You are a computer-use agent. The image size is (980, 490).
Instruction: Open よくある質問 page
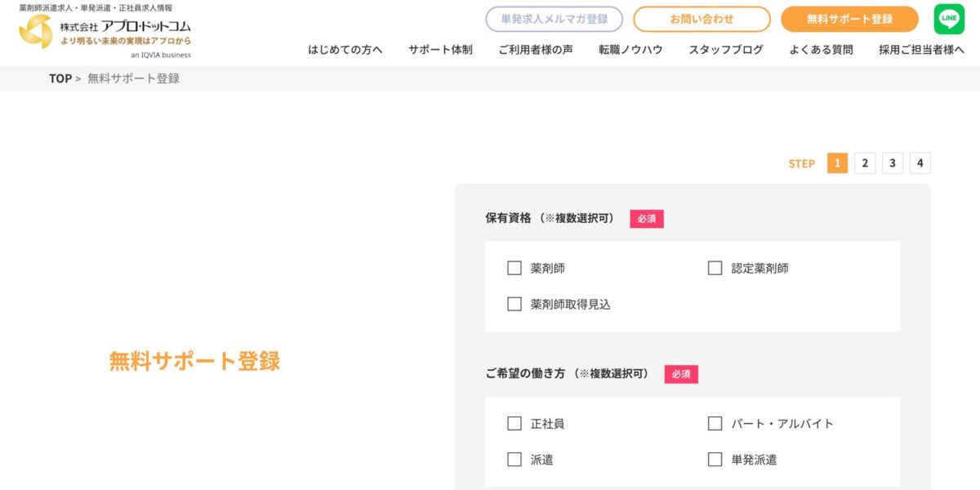(822, 50)
